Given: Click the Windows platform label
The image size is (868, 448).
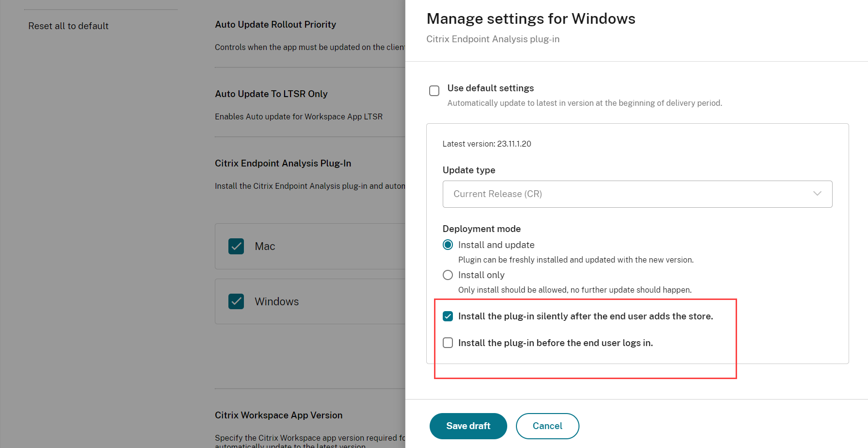Looking at the screenshot, I should [276, 301].
